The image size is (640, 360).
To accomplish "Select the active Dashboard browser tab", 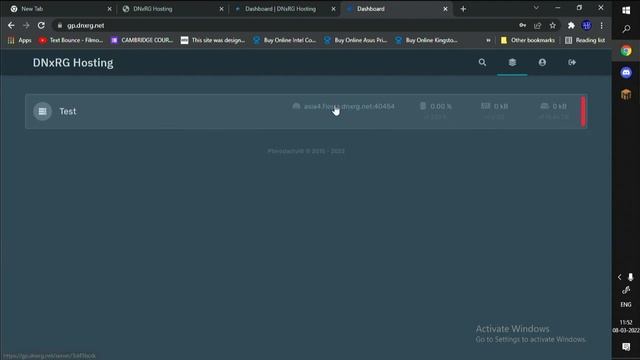I will (395, 9).
